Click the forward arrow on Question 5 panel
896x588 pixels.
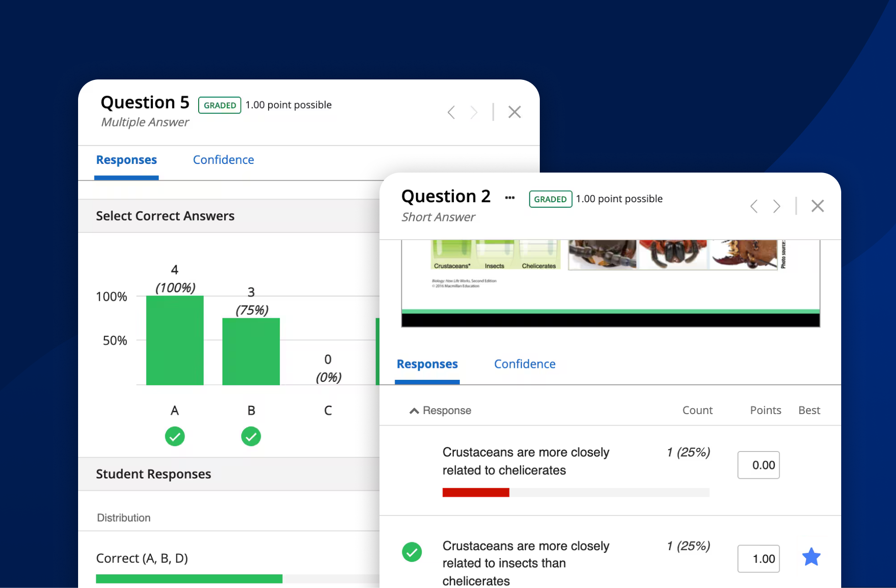[x=474, y=112]
